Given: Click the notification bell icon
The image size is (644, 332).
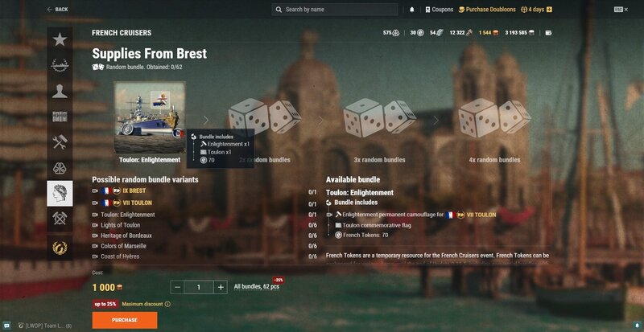Looking at the screenshot, I should tap(412, 10).
